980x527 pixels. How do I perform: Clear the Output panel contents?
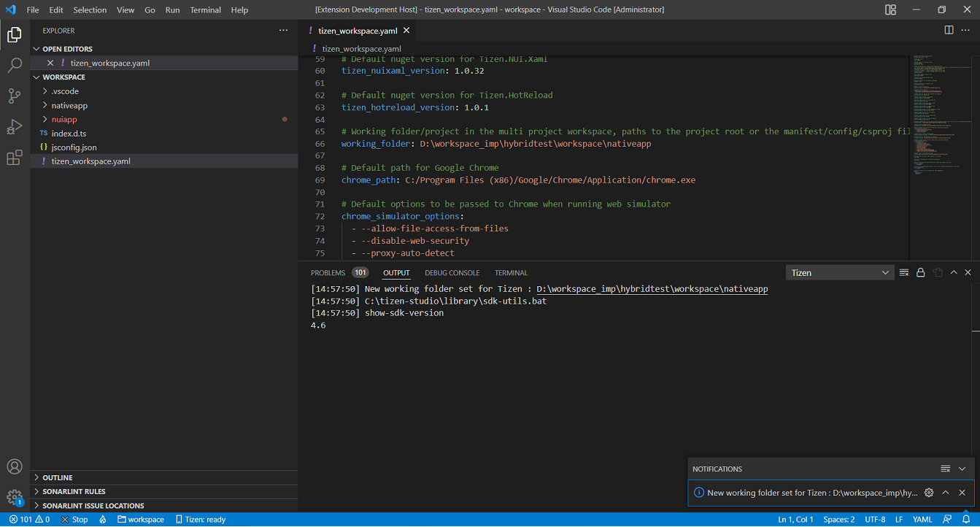pyautogui.click(x=904, y=272)
